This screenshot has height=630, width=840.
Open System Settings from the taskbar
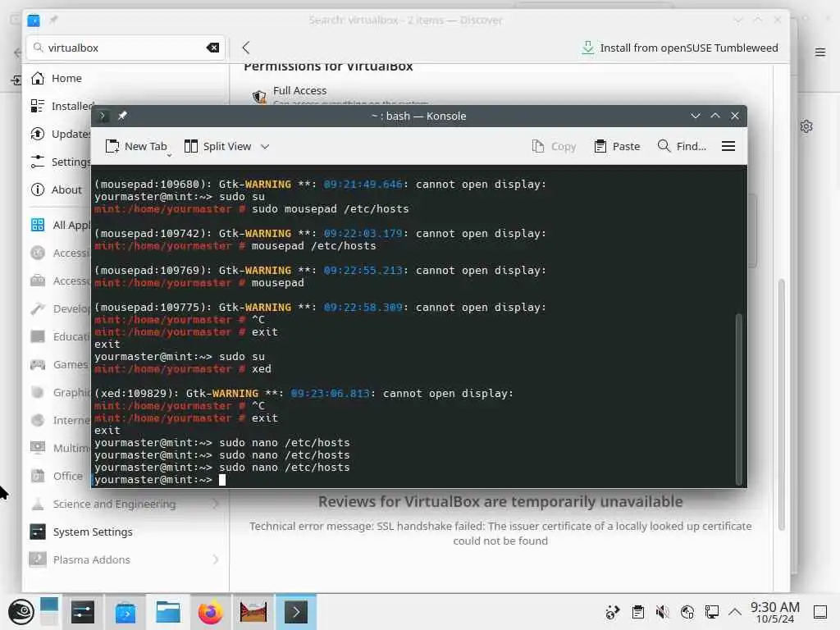click(x=83, y=612)
